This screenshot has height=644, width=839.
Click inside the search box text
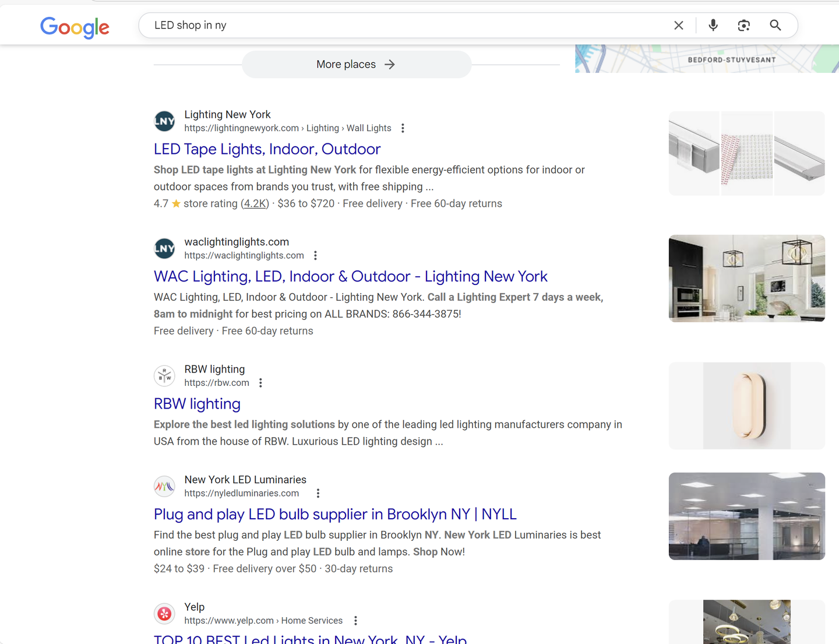(190, 25)
